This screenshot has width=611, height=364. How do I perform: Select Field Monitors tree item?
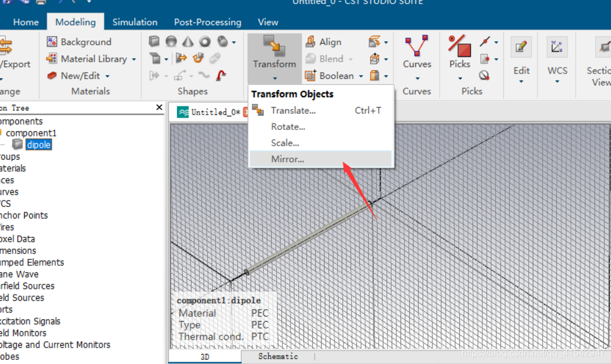tap(24, 333)
